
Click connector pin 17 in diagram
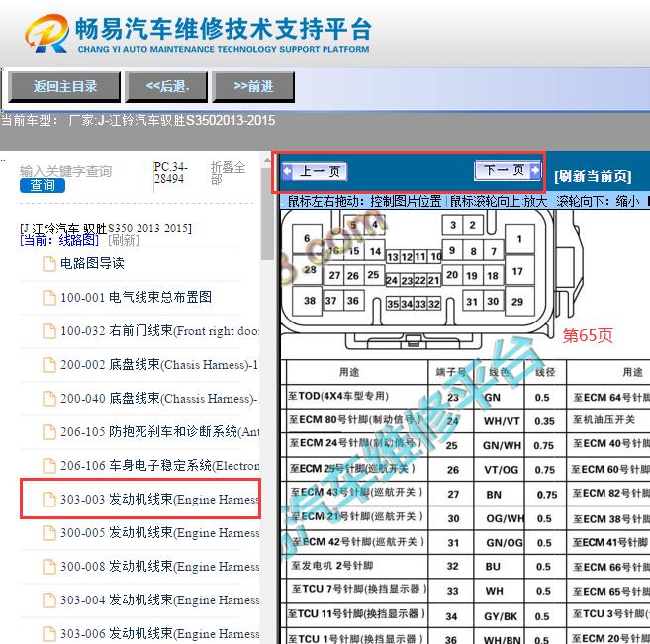(517, 271)
